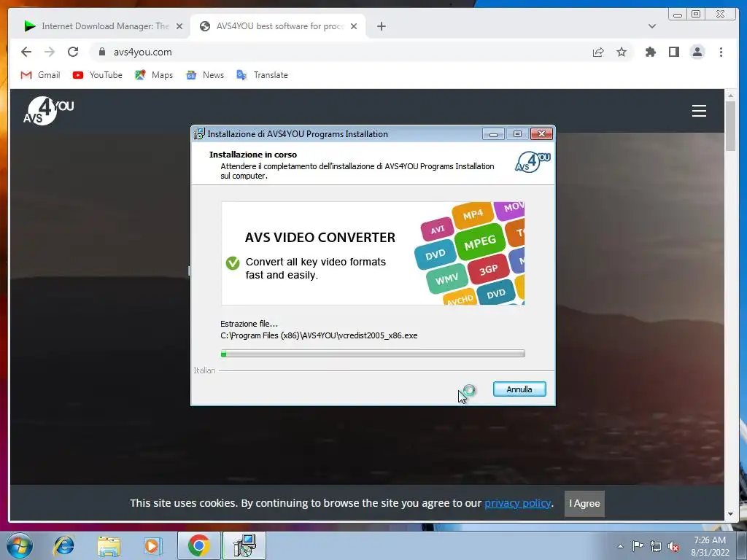Image resolution: width=747 pixels, height=560 pixels.
Task: Open the Chrome extensions puzzle icon
Action: (x=650, y=52)
